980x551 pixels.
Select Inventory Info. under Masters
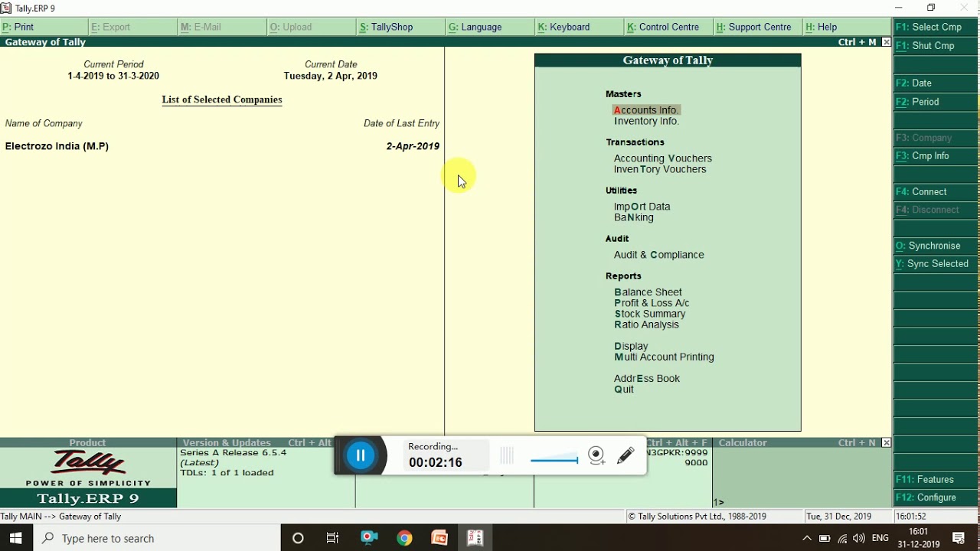[x=646, y=121]
